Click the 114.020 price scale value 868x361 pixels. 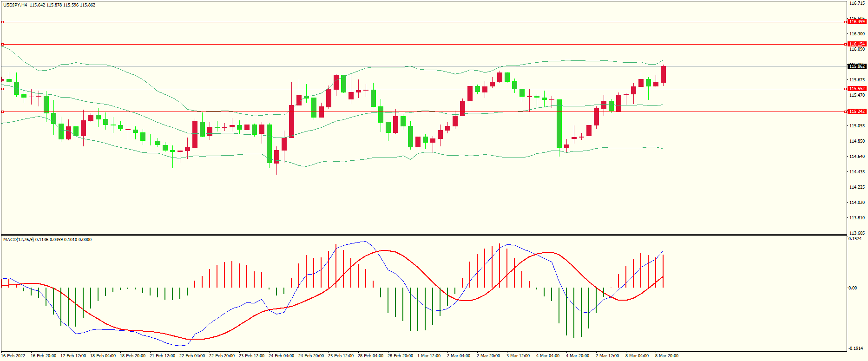pyautogui.click(x=857, y=203)
